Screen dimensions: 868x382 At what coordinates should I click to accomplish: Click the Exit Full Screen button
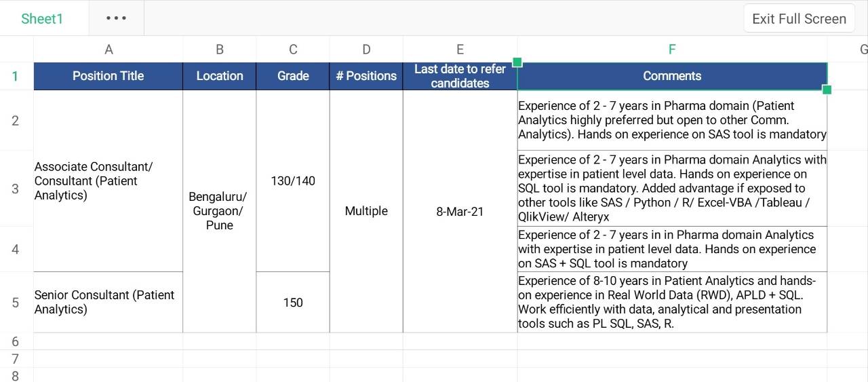click(799, 19)
